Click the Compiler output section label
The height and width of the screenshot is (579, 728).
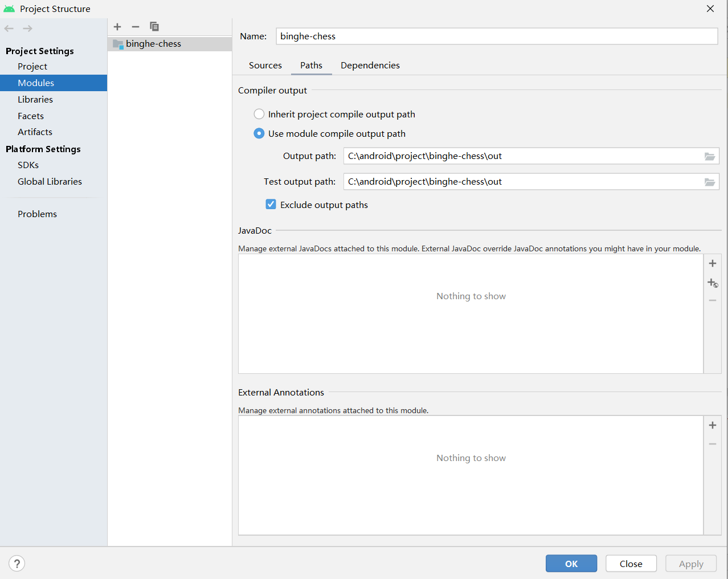(x=272, y=90)
